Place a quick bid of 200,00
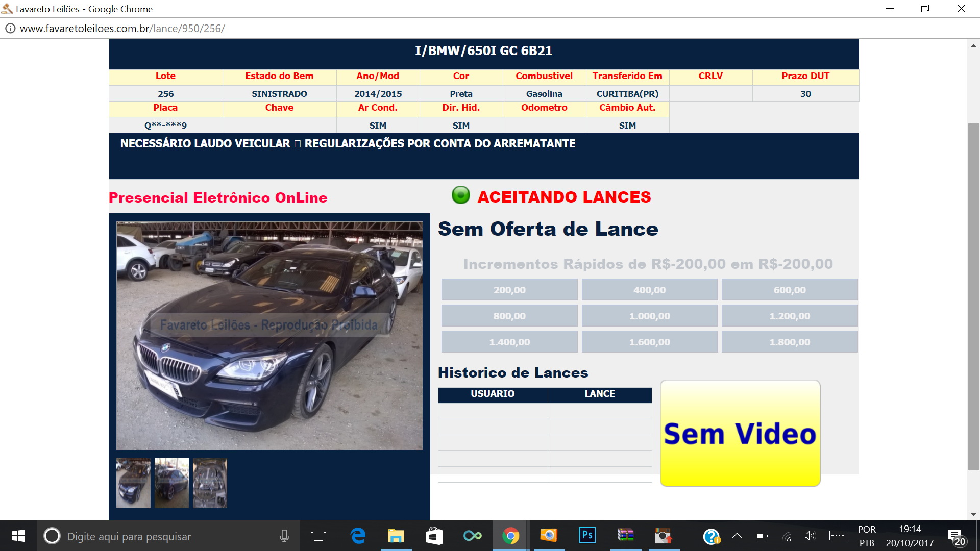 [509, 290]
